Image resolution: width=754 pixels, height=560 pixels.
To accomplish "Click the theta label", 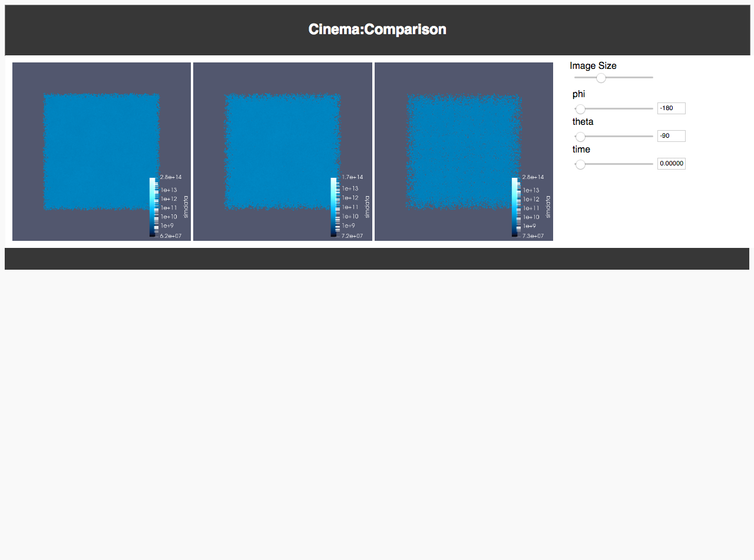I will coord(583,121).
